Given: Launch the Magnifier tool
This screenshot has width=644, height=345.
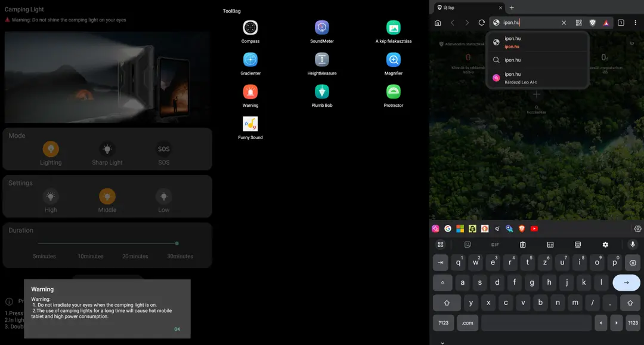Looking at the screenshot, I should 394,60.
